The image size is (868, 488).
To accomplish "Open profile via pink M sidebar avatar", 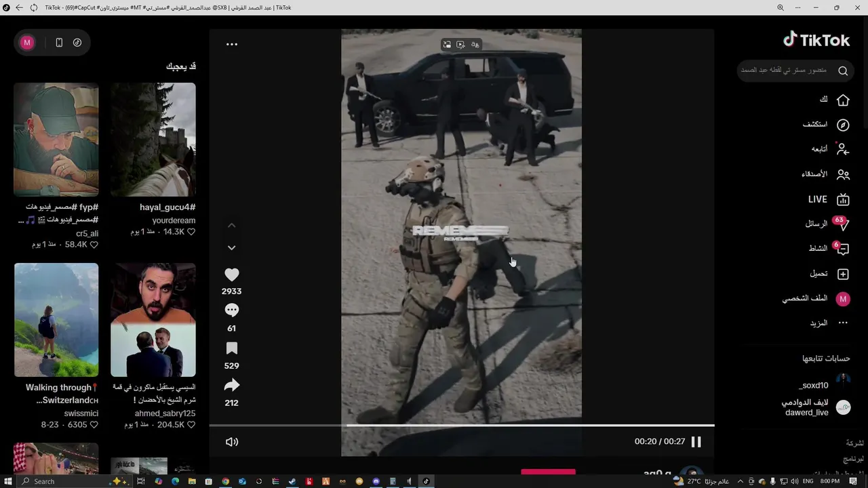I will click(x=843, y=299).
